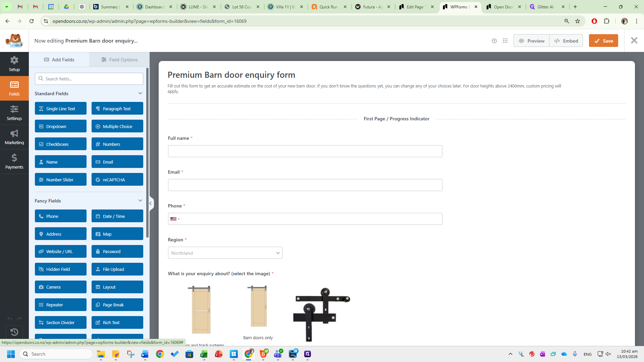This screenshot has width=644, height=362.
Task: Open the Setup gear panel
Action: coord(14,64)
